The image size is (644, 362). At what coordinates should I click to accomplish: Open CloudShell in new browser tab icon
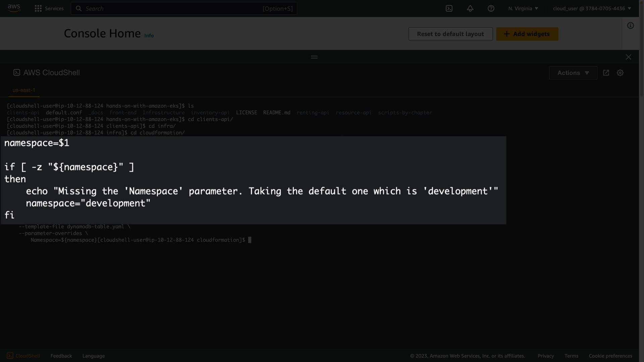[606, 73]
